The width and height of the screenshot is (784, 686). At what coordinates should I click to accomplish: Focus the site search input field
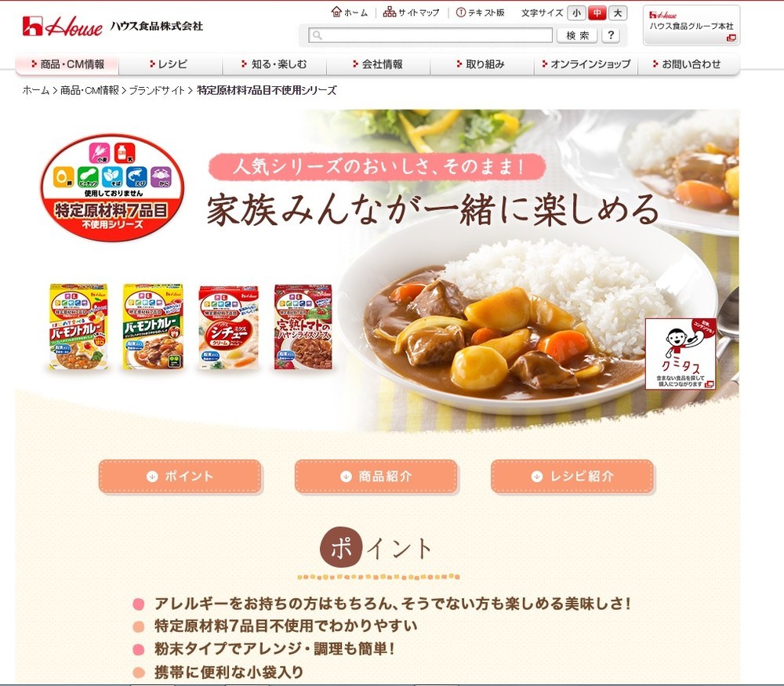pos(430,35)
